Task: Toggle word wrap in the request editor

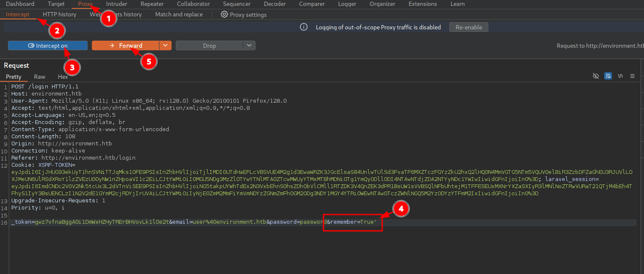Action: (x=608, y=76)
